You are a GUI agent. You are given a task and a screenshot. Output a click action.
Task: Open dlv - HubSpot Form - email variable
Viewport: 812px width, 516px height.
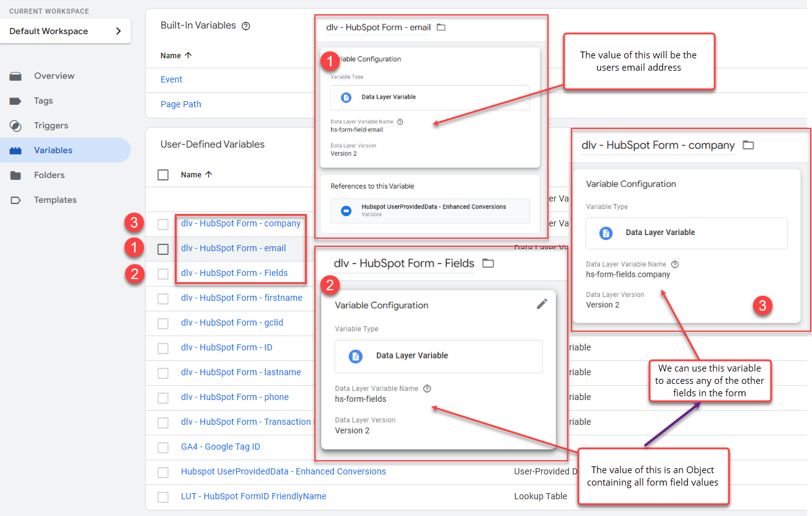pyautogui.click(x=233, y=248)
